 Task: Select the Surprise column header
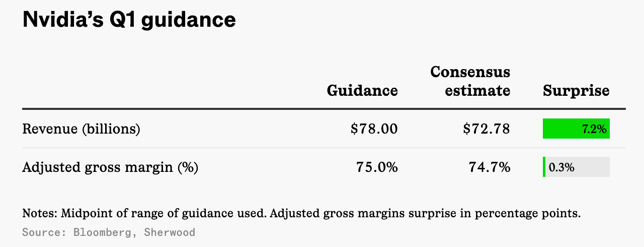tap(576, 91)
